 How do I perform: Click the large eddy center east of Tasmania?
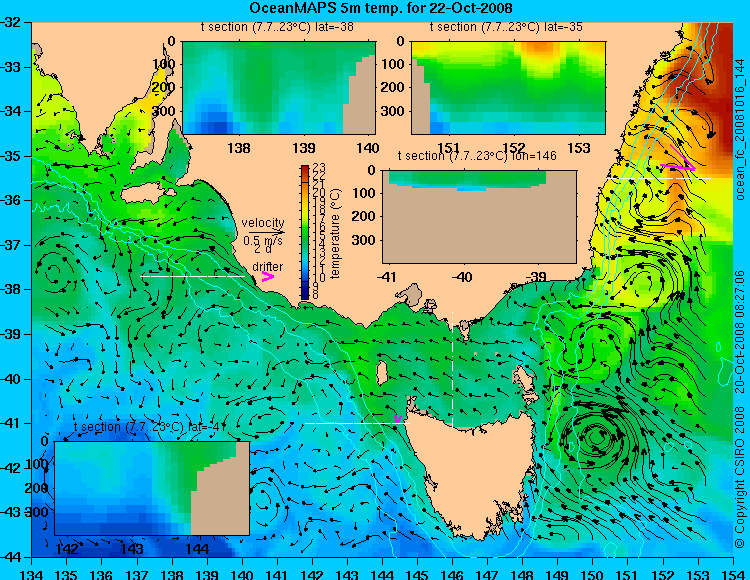pyautogui.click(x=596, y=436)
